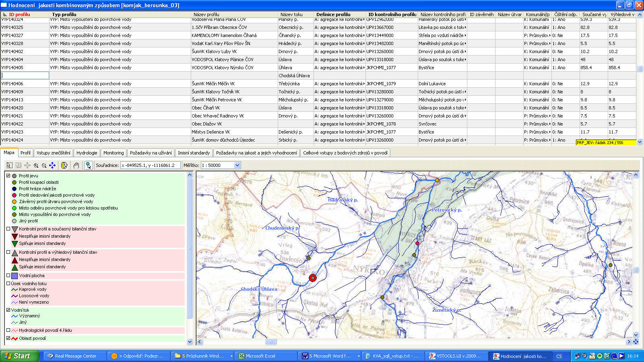Open Komunální dropdown in VYP140328 row
The image size is (644, 362).
point(549,43)
